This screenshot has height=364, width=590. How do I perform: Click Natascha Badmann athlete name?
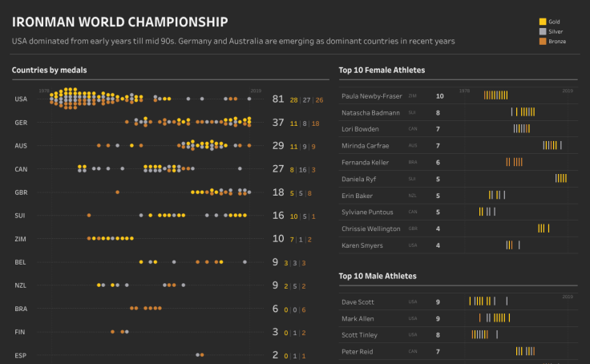tap(369, 113)
